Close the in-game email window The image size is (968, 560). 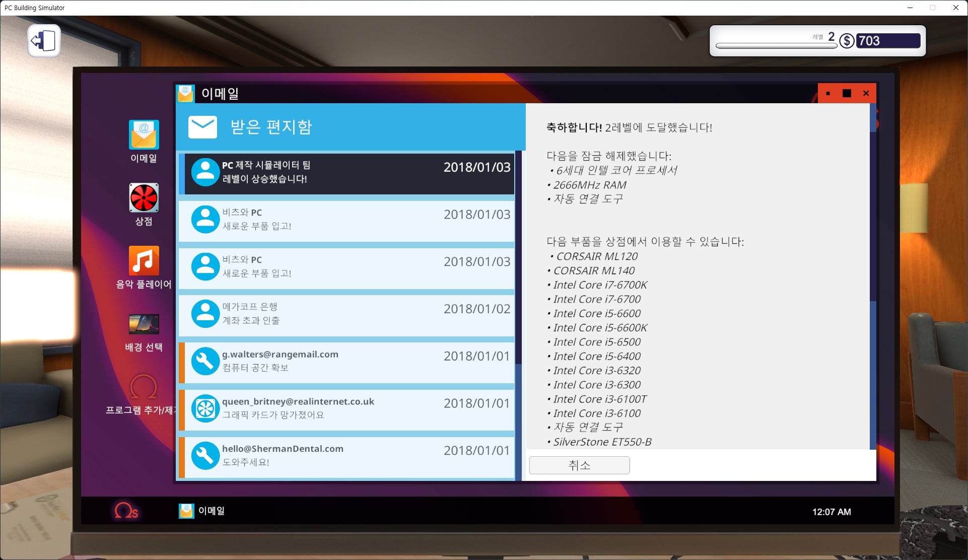point(866,94)
